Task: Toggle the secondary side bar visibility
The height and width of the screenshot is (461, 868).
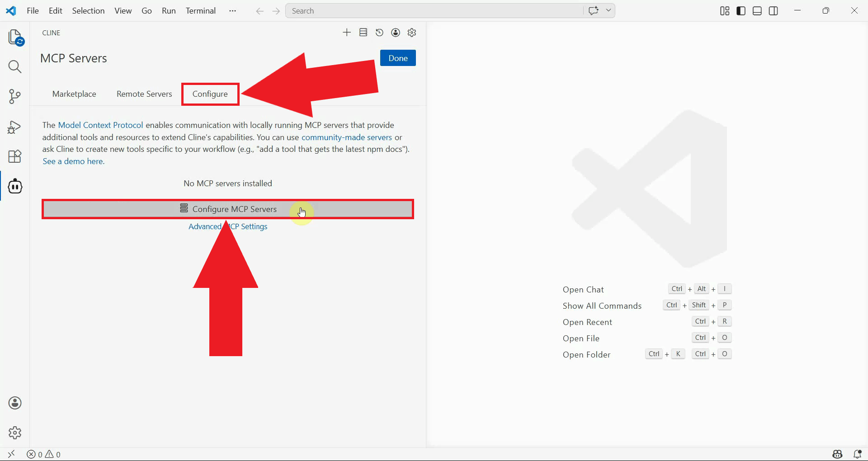Action: point(774,11)
